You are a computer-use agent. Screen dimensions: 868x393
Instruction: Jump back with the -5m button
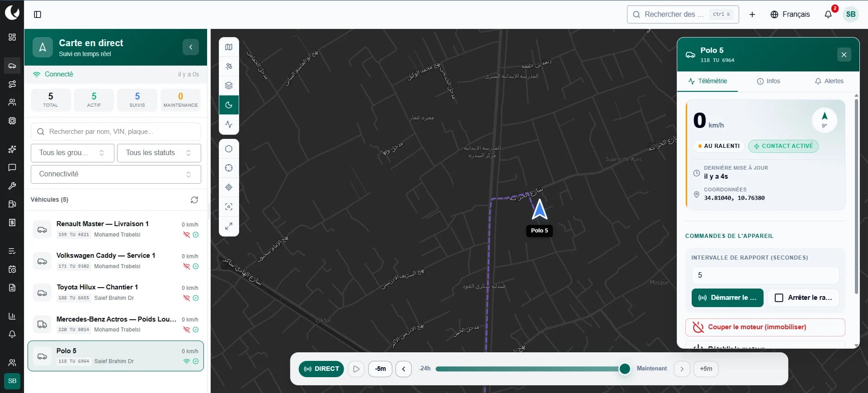(x=380, y=369)
